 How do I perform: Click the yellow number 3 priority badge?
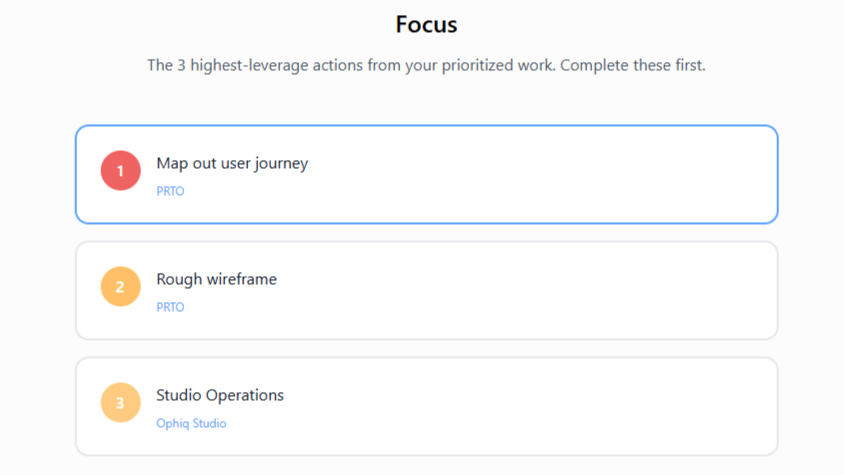(120, 403)
